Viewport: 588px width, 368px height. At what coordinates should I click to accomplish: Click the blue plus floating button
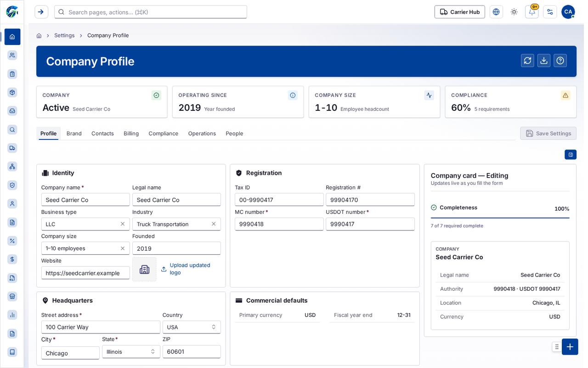(x=570, y=347)
